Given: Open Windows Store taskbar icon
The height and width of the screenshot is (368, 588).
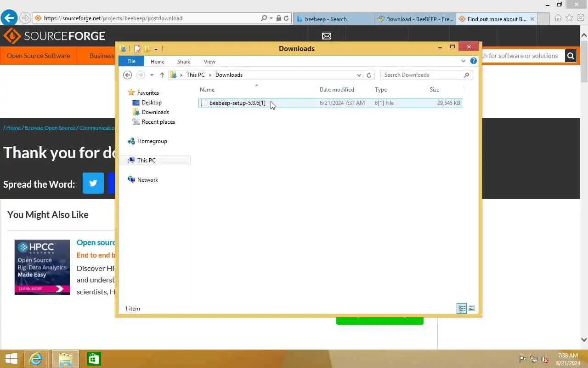Looking at the screenshot, I should (x=94, y=359).
